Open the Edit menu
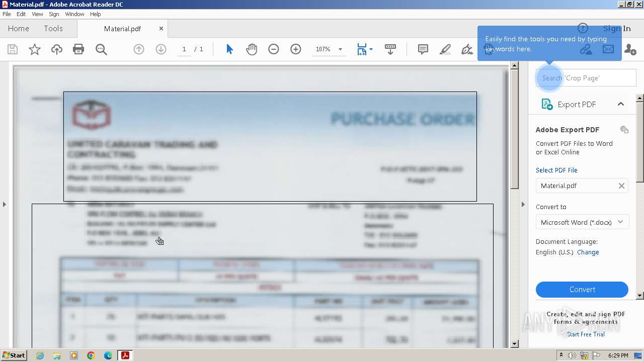The width and height of the screenshot is (644, 362). [21, 14]
